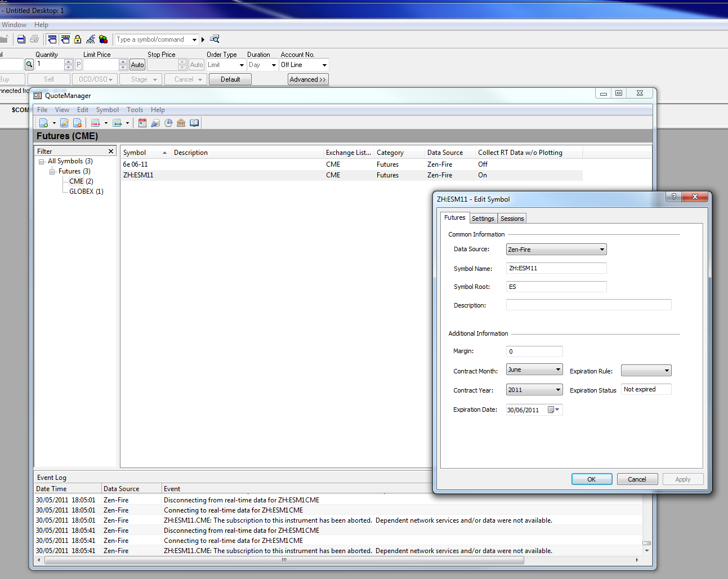The image size is (728, 579).
Task: Click the Export Data icon in QuoteManager
Action: pyautogui.click(x=117, y=123)
